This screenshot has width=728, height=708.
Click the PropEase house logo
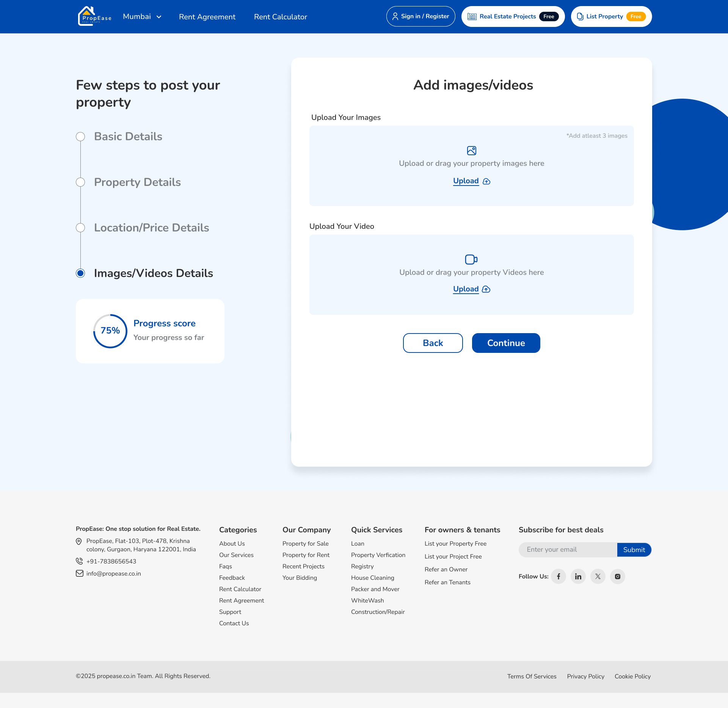[94, 16]
